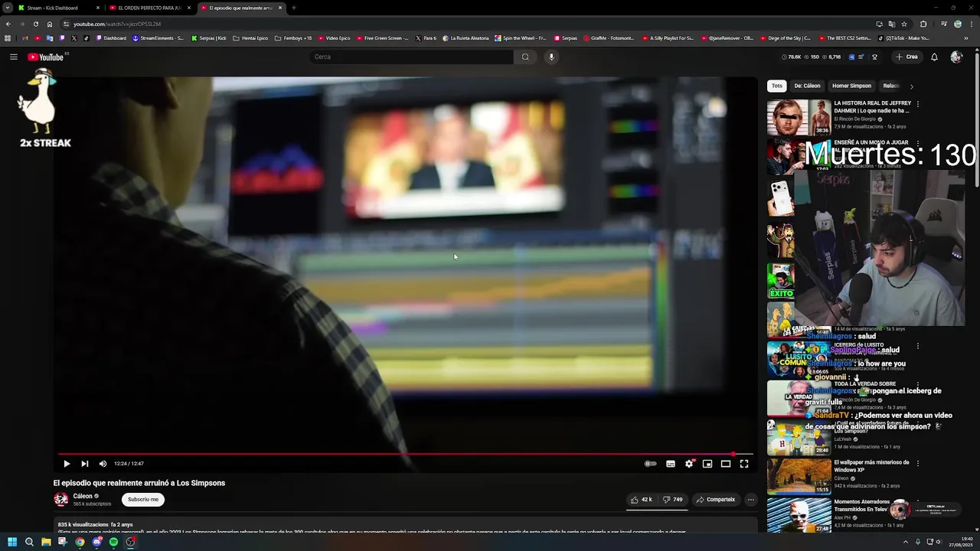The width and height of the screenshot is (980, 551).
Task: Reload the current page
Action: pos(35,24)
